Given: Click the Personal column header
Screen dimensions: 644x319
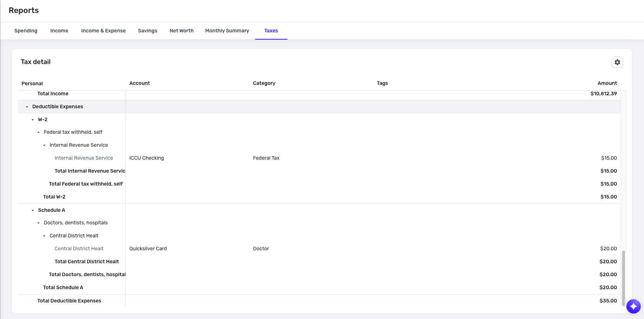Looking at the screenshot, I should coord(32,83).
